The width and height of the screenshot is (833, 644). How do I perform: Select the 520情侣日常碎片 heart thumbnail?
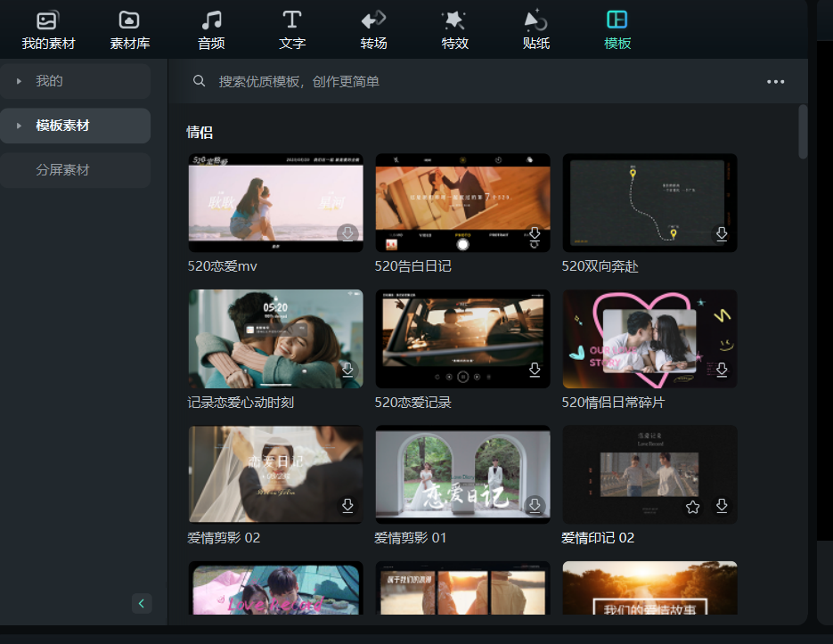click(649, 338)
